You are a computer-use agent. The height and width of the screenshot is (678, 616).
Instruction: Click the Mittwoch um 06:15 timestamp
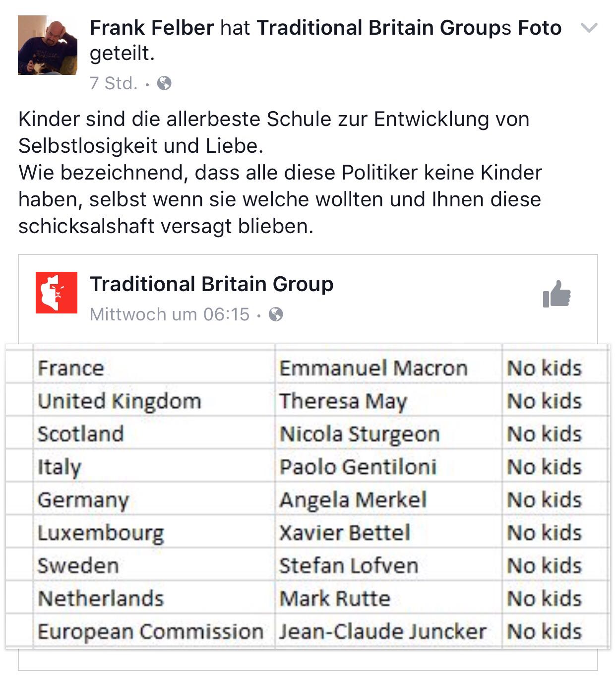click(x=170, y=314)
